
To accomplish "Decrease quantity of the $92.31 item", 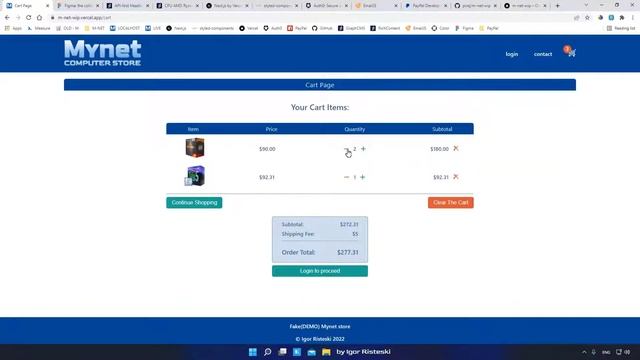I will click(x=347, y=177).
